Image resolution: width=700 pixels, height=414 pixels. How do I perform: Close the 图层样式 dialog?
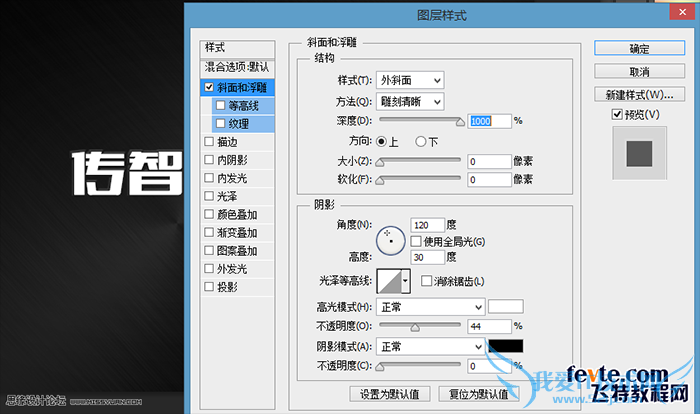coord(682,12)
